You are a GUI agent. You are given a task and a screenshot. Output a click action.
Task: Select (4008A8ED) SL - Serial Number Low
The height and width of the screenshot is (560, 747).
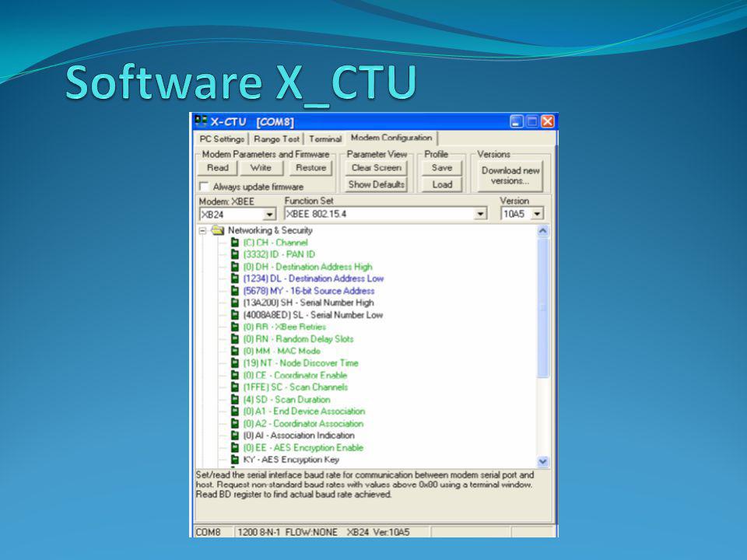(x=313, y=315)
